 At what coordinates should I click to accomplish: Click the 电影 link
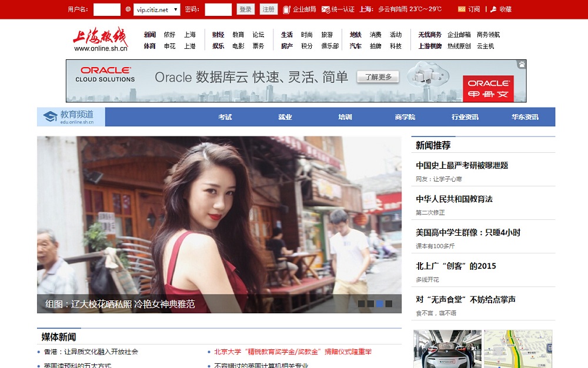click(x=238, y=46)
